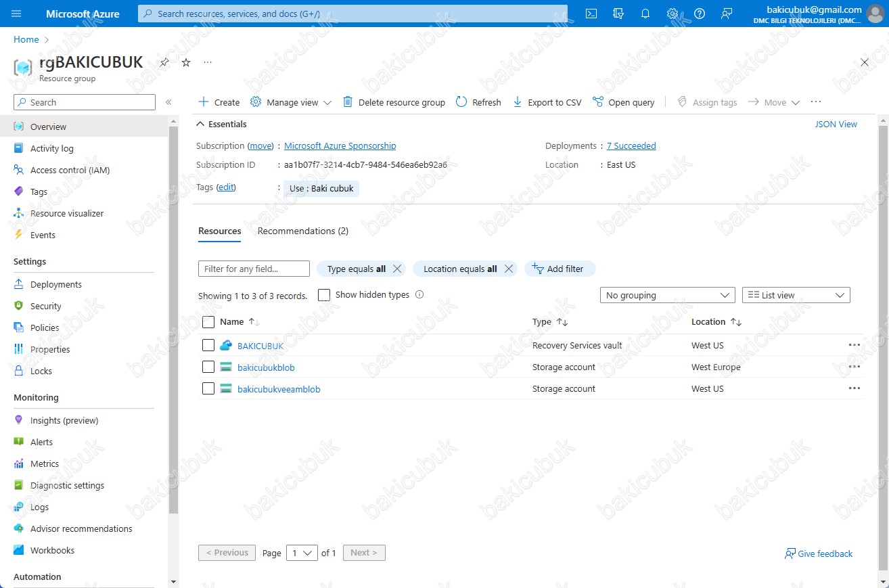Open the List view dropdown
The height and width of the screenshot is (588, 889).
(x=796, y=295)
